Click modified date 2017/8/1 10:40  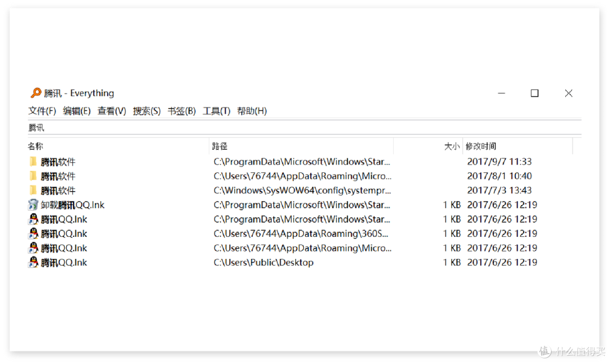pos(499,176)
